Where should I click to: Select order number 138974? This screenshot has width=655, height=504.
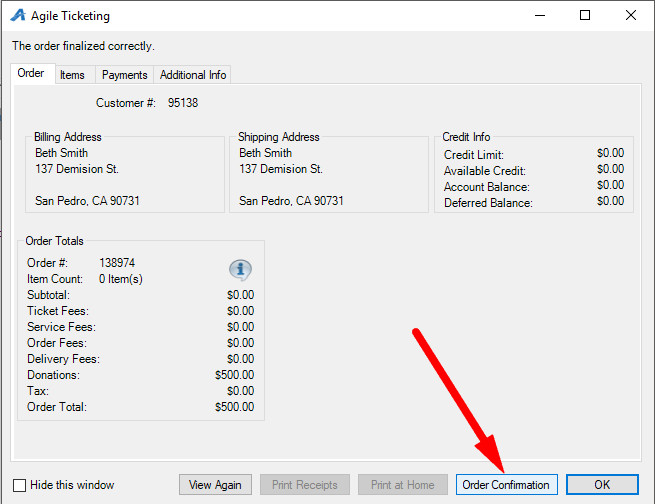click(x=117, y=263)
